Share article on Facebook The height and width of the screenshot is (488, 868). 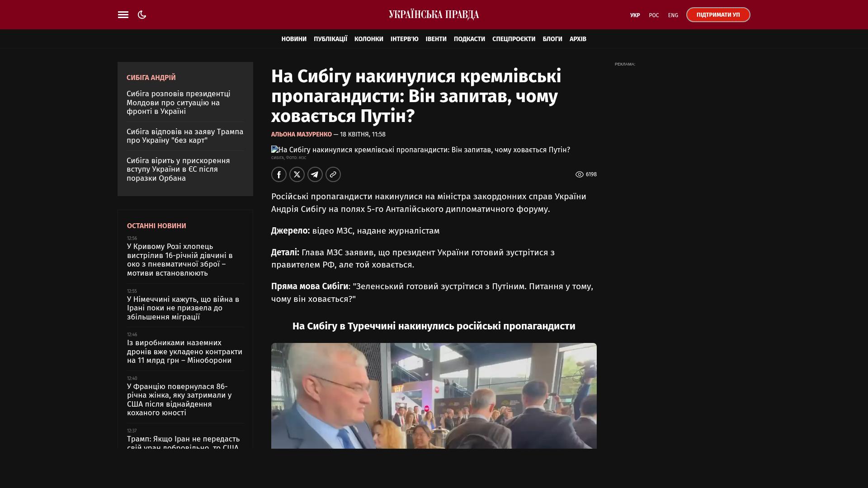pyautogui.click(x=279, y=174)
